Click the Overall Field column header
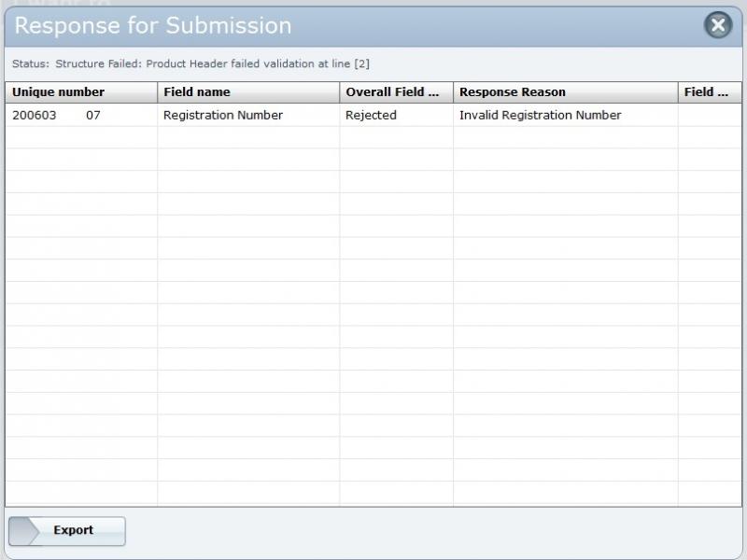The width and height of the screenshot is (747, 560). [x=392, y=92]
